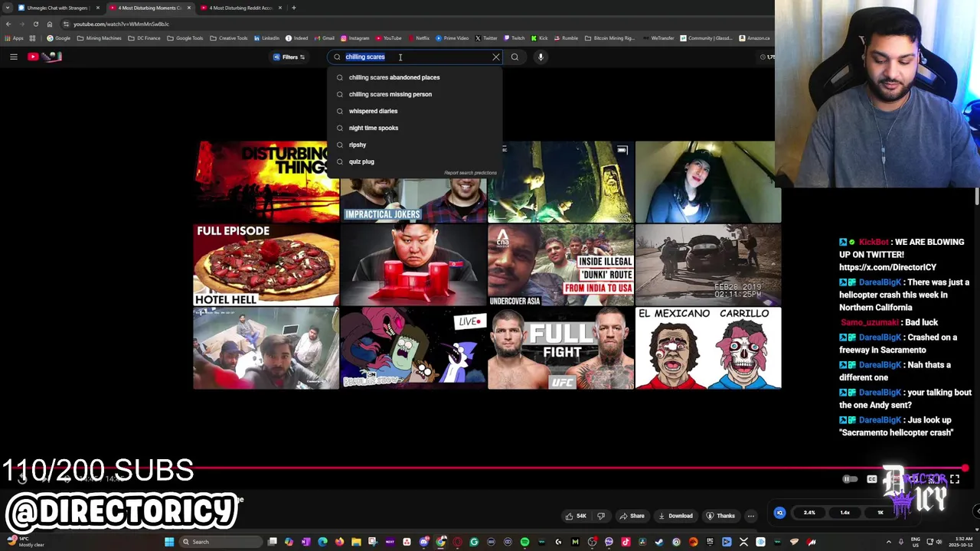Open Spotify from the taskbar
This screenshot has height=551, width=980.
(524, 542)
